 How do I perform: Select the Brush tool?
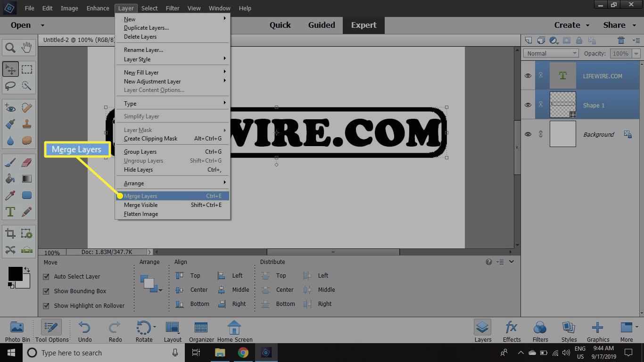10,163
